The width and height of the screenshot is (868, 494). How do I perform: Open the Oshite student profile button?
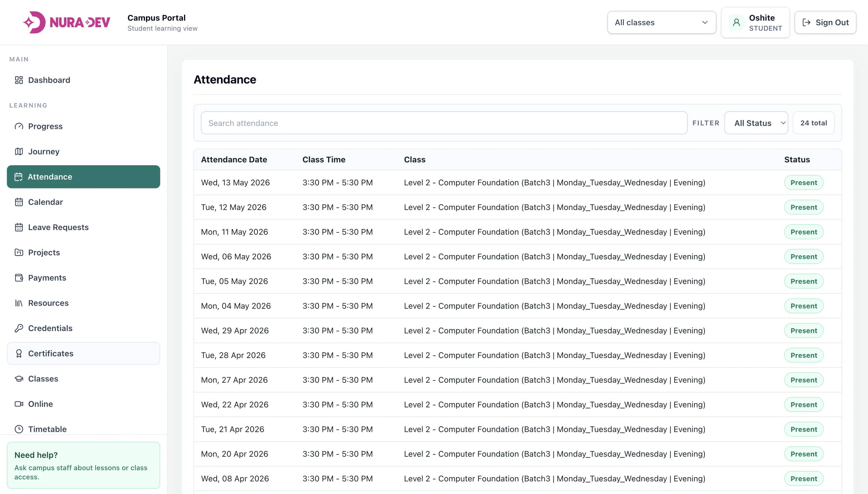pos(755,22)
